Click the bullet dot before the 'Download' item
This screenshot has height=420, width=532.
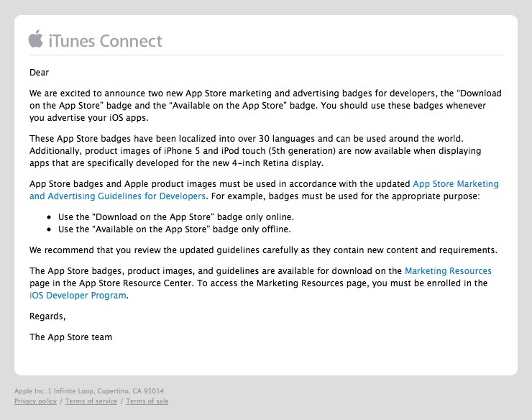click(49, 217)
